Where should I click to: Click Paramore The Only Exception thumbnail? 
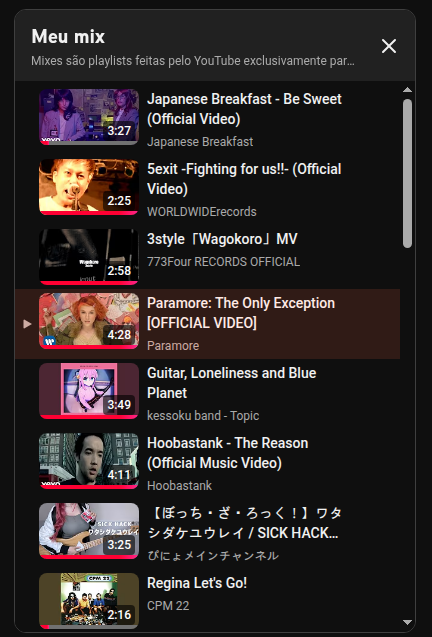(89, 321)
